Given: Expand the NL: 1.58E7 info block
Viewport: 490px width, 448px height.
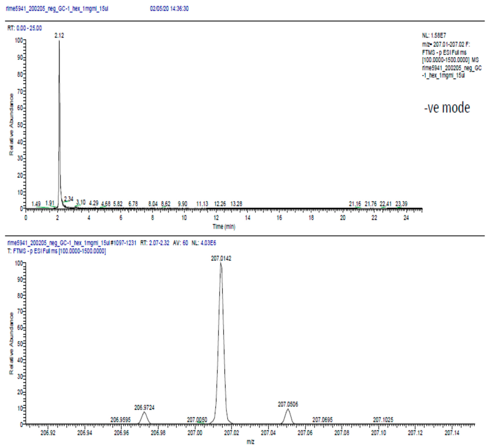Looking at the screenshot, I should coord(434,36).
